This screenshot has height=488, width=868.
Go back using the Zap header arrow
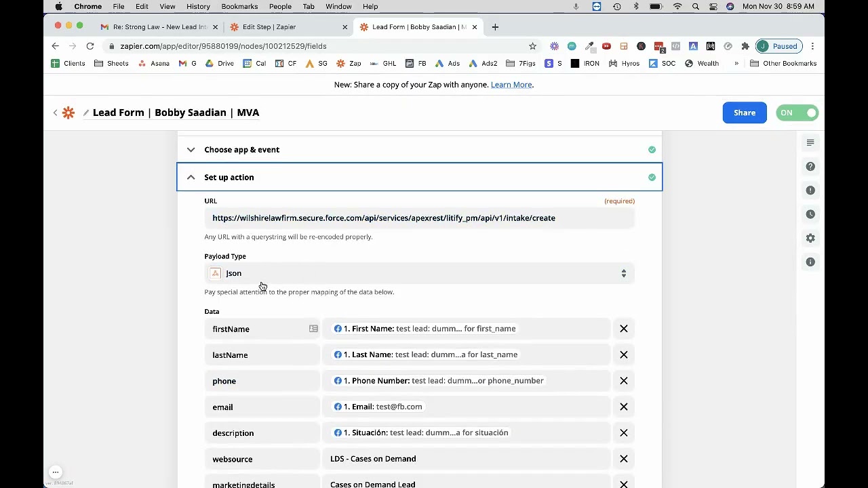coord(55,113)
